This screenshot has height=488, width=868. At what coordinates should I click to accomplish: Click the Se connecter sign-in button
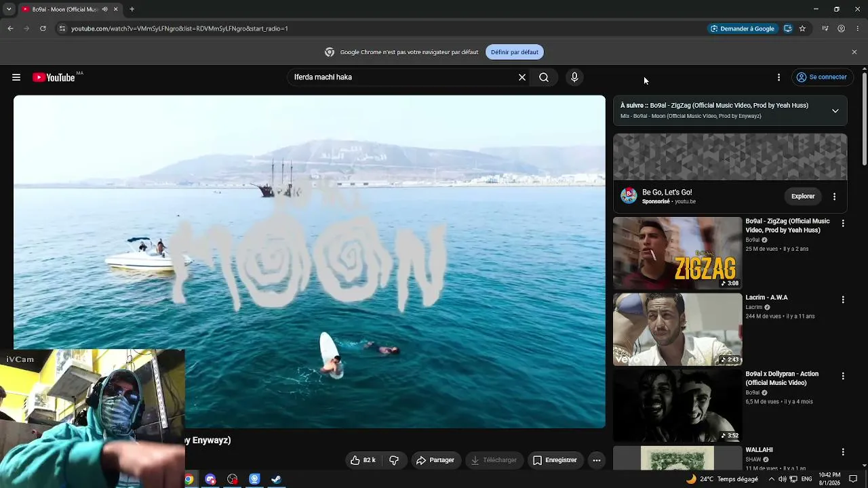(821, 77)
